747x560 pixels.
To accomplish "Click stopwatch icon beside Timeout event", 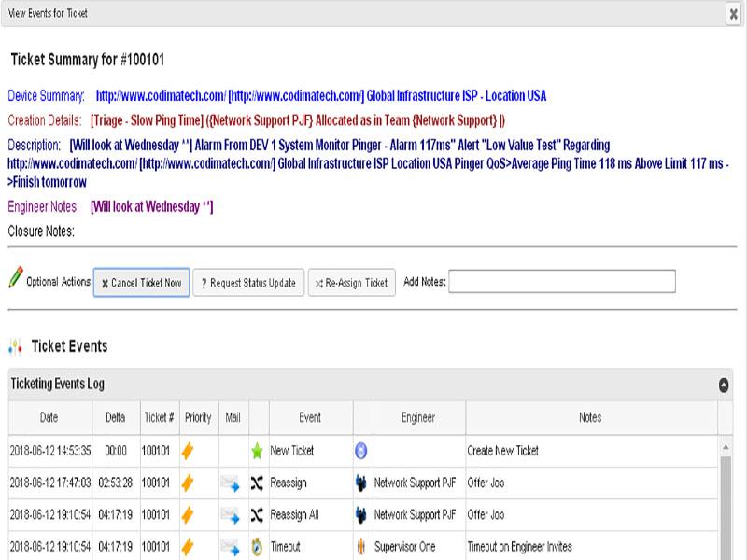I will tap(257, 547).
